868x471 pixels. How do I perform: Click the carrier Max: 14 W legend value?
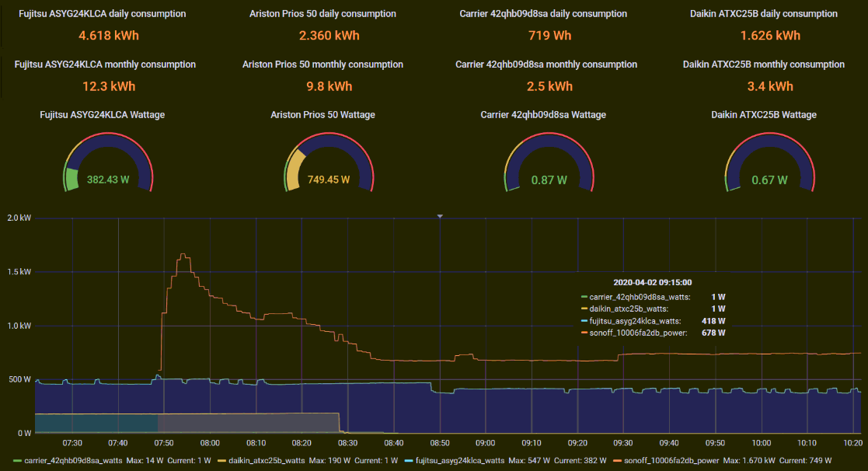(145, 460)
